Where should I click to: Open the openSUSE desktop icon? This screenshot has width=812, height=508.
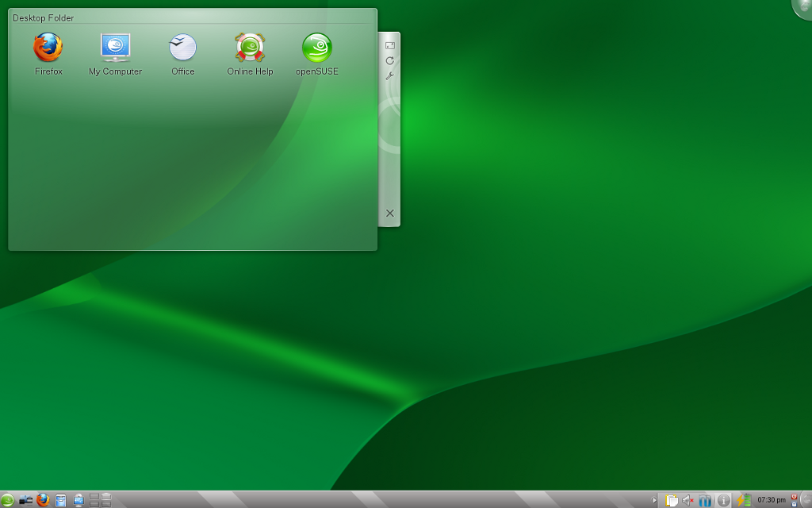point(317,48)
